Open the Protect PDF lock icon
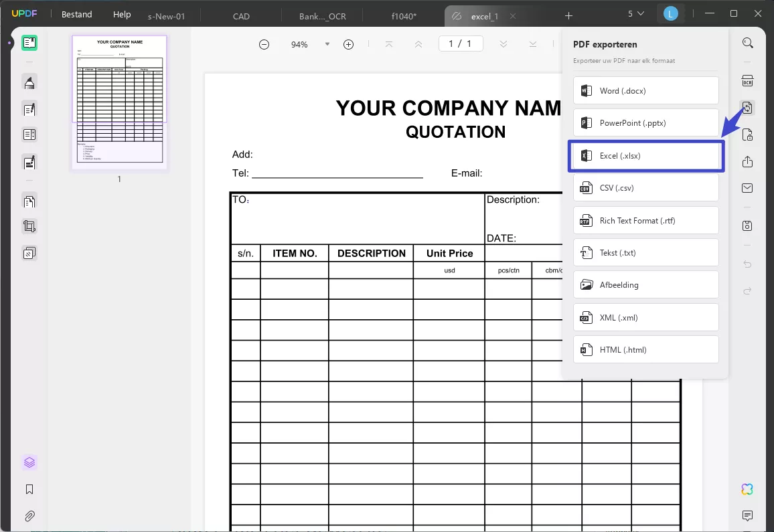This screenshot has width=774, height=532. (x=747, y=135)
